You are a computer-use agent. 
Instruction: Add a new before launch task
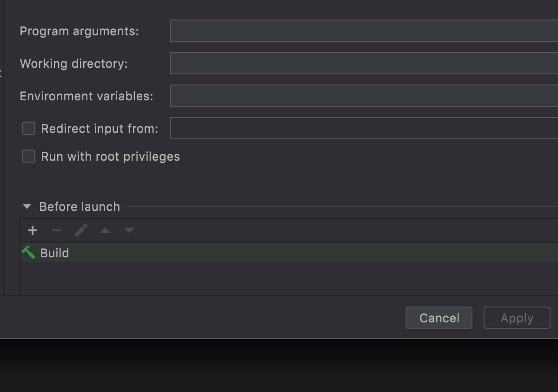[32, 230]
